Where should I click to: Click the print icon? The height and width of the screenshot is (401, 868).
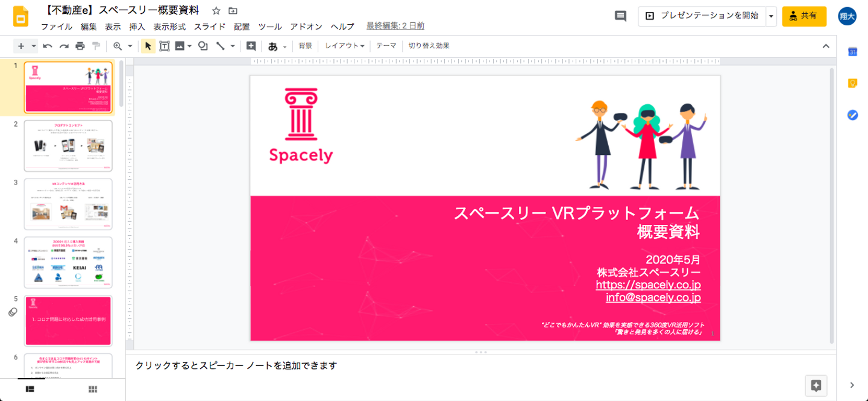pos(80,46)
